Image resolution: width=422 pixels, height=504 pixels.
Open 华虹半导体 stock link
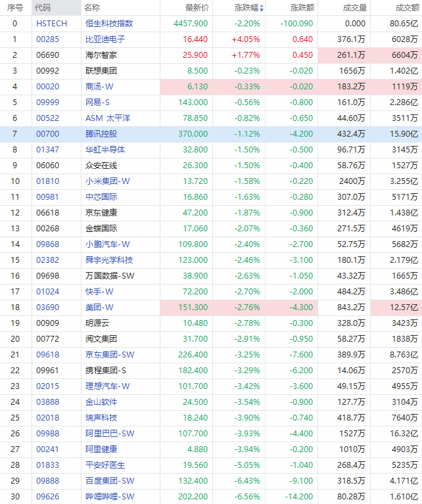point(105,149)
